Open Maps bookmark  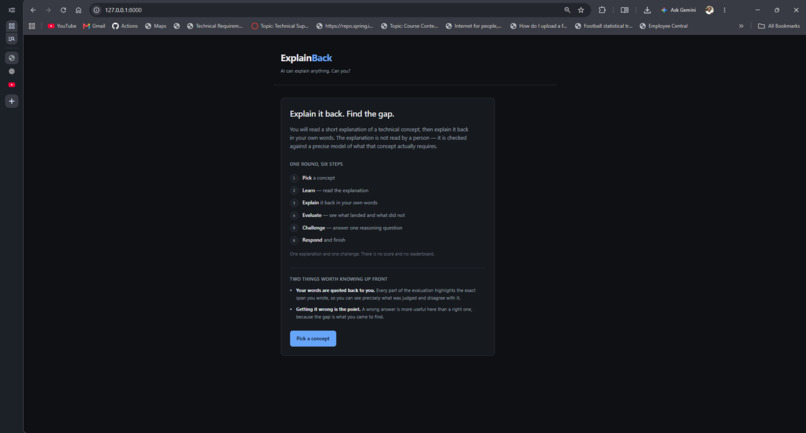(156, 26)
